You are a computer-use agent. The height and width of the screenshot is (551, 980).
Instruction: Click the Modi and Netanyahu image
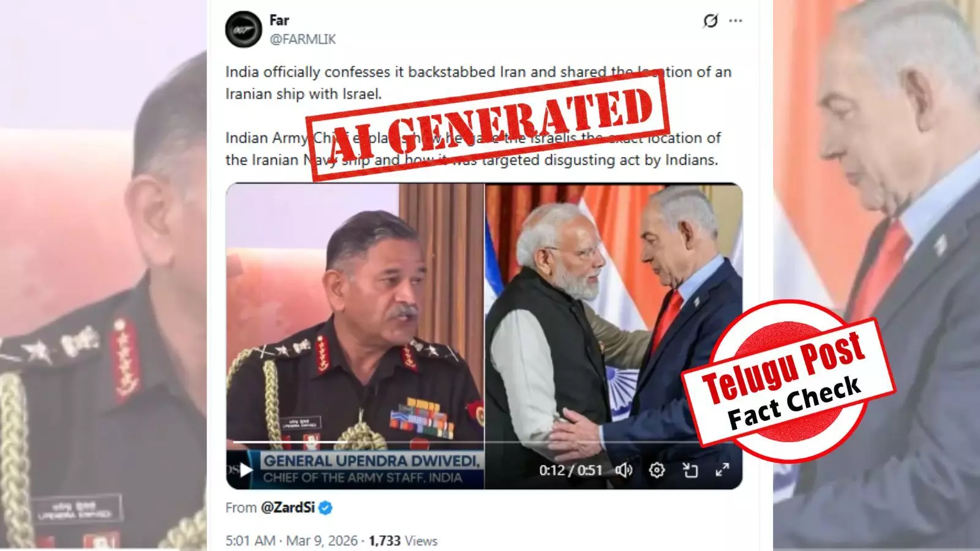point(614,312)
